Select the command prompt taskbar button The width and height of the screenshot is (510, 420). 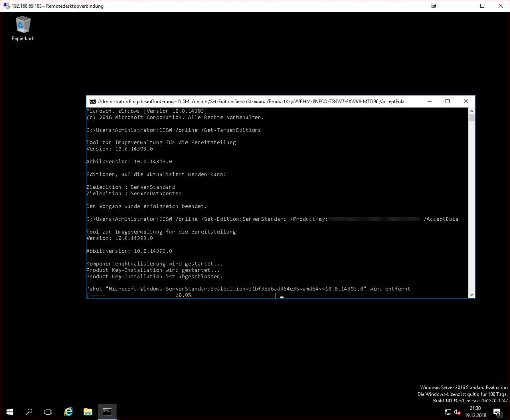107,412
